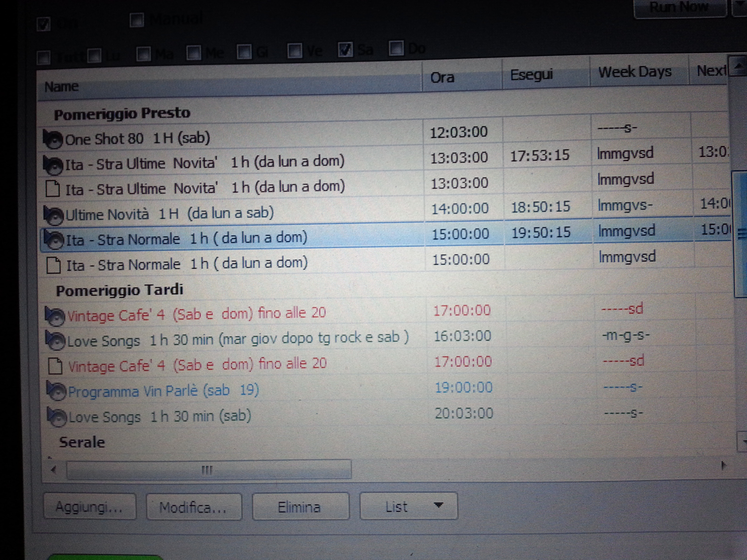Click the vertical scrollbar thumb
747x560 pixels.
(x=740, y=234)
